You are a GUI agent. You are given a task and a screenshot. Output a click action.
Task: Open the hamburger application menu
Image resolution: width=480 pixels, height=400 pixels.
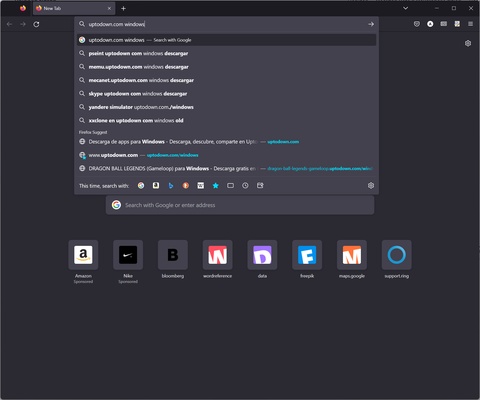470,24
